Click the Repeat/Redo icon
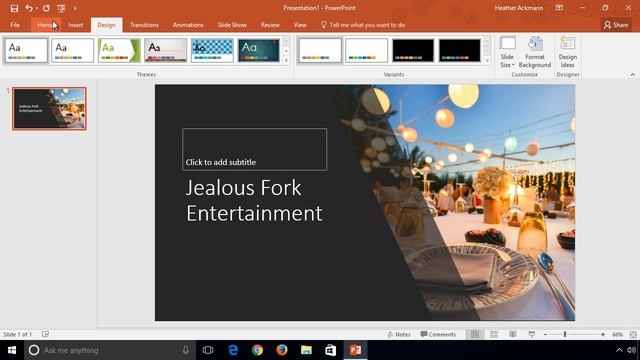This screenshot has height=360, width=640. point(46,8)
